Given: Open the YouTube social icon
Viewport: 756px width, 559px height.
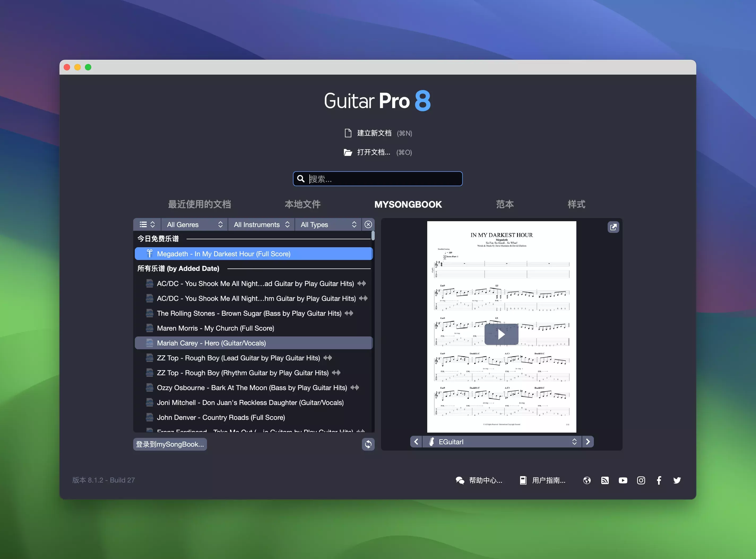Looking at the screenshot, I should [623, 480].
